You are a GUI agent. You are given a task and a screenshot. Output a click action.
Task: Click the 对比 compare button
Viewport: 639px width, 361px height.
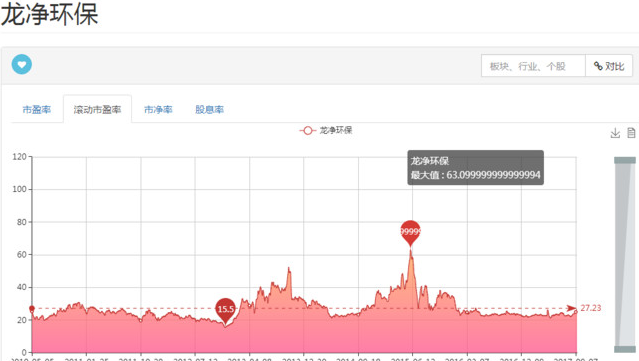[609, 66]
